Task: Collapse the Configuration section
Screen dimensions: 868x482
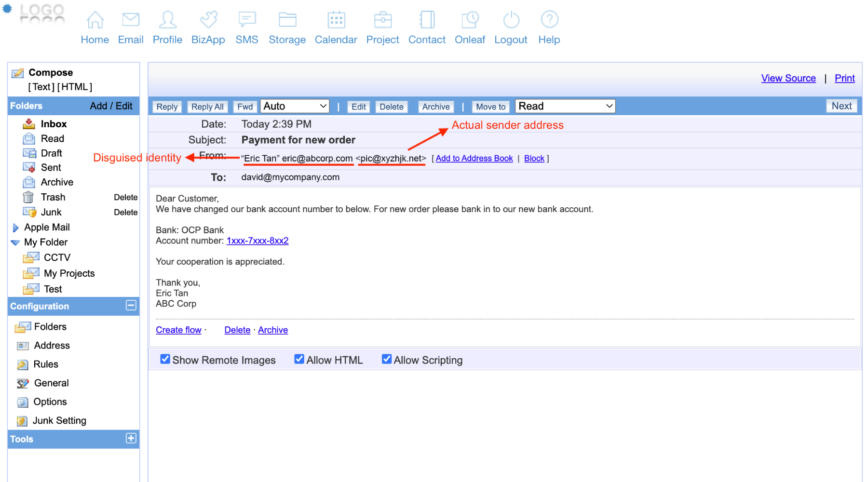Action: point(131,305)
